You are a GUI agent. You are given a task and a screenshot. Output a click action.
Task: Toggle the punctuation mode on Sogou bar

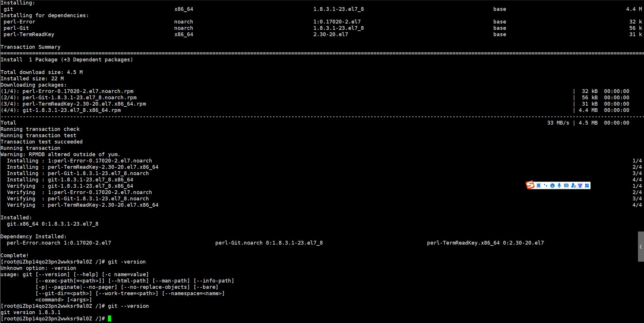tap(545, 186)
